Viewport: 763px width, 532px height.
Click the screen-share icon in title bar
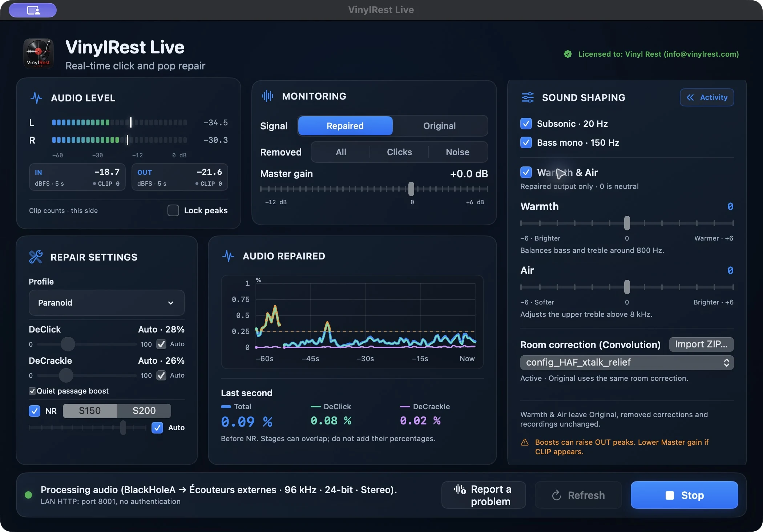click(33, 10)
